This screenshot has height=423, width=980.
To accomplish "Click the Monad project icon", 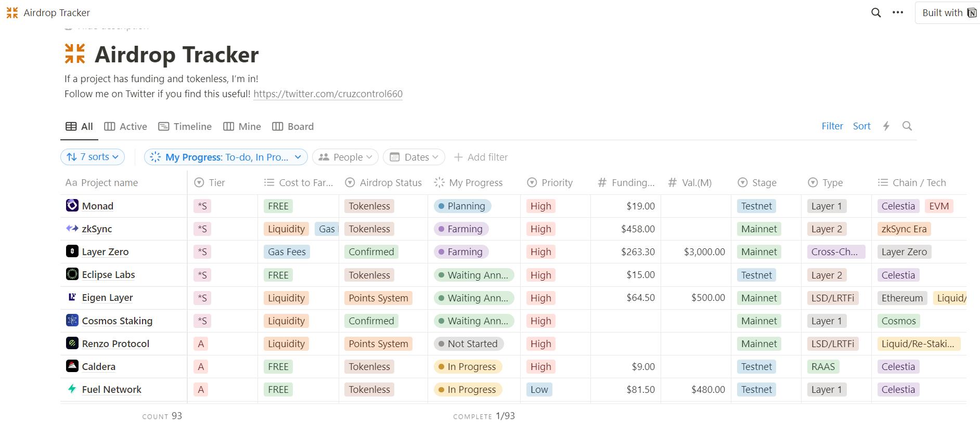I will 72,206.
